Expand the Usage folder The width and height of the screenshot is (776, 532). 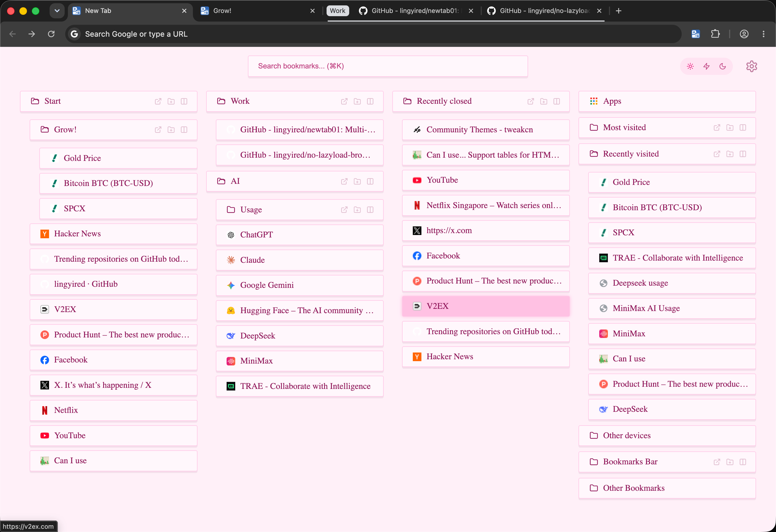(x=300, y=210)
